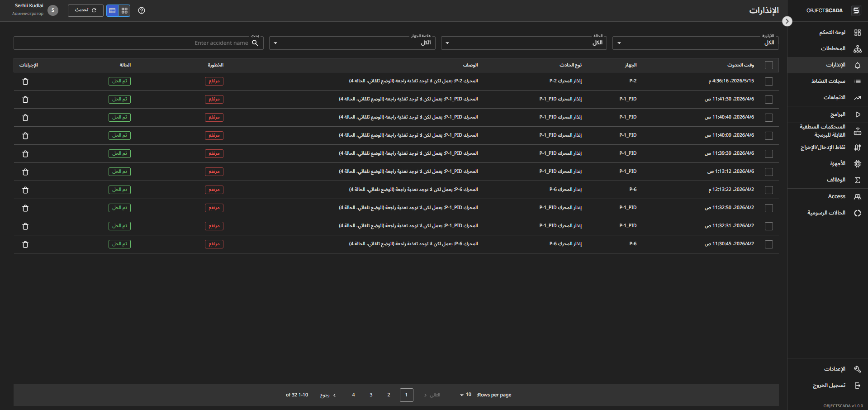Click the تسجيل الخروج logout label
Screen dimensions: 868x410
[x=829, y=386]
